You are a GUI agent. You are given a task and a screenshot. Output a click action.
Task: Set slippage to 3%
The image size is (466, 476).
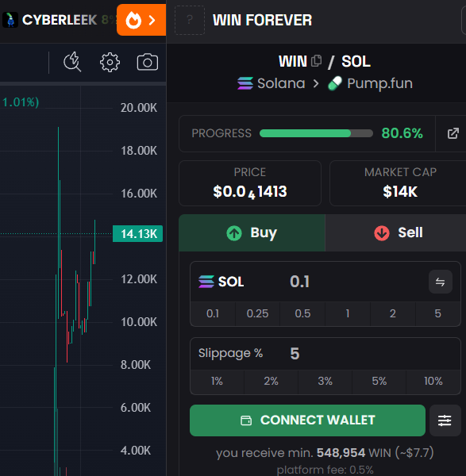pos(325,382)
